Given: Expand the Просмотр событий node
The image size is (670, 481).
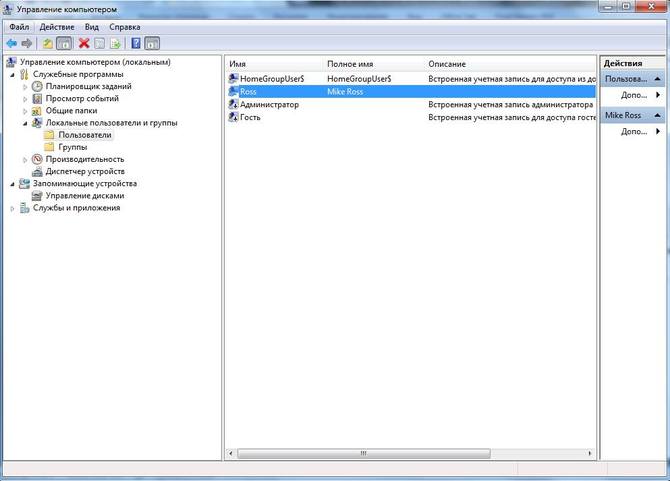Looking at the screenshot, I should pyautogui.click(x=26, y=99).
